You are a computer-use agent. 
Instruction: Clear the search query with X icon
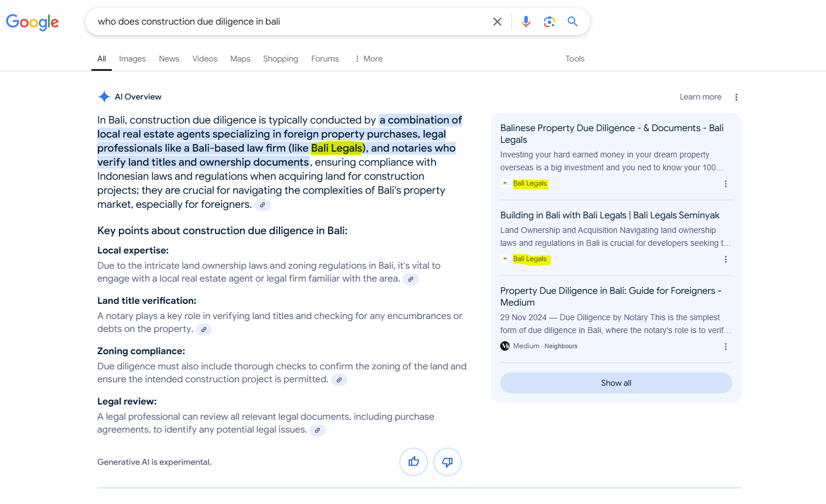[497, 22]
